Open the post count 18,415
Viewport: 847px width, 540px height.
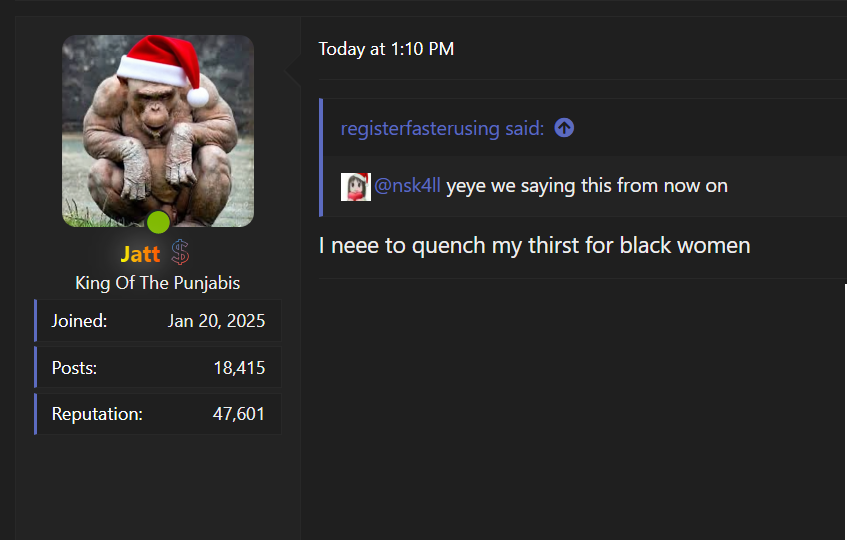[239, 368]
